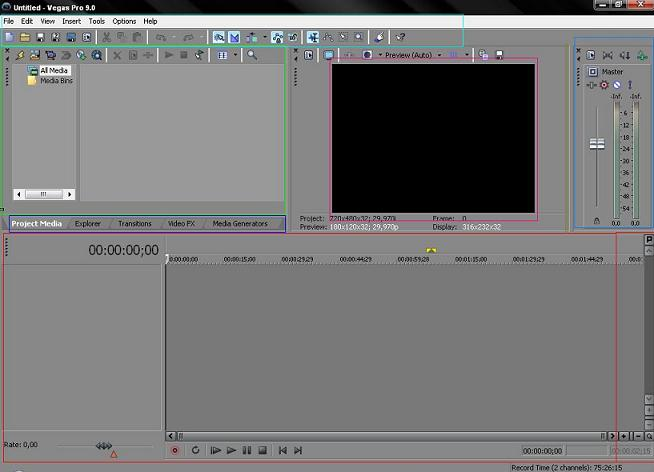Click the Paste clipboard icon
The image size is (654, 472).
point(137,37)
